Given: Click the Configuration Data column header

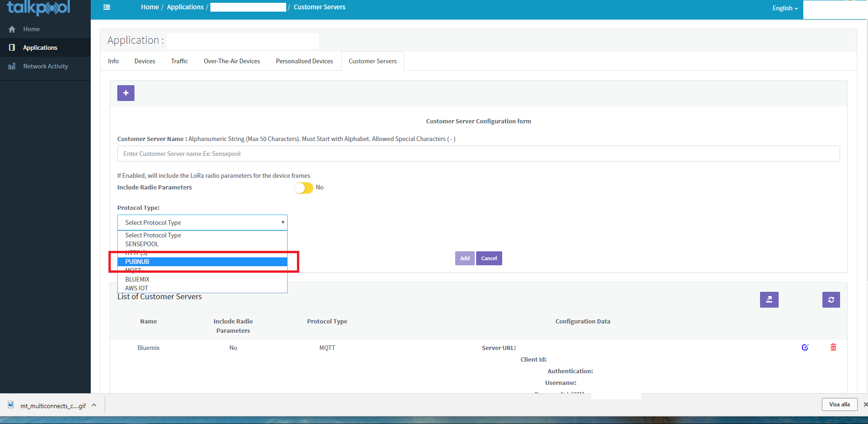Looking at the screenshot, I should (583, 321).
